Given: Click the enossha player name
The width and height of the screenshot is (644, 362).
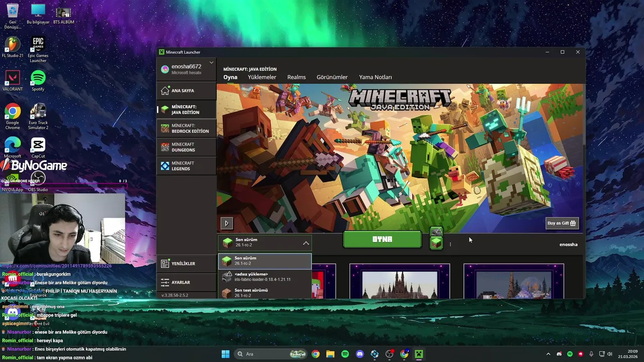Looking at the screenshot, I should point(569,244).
